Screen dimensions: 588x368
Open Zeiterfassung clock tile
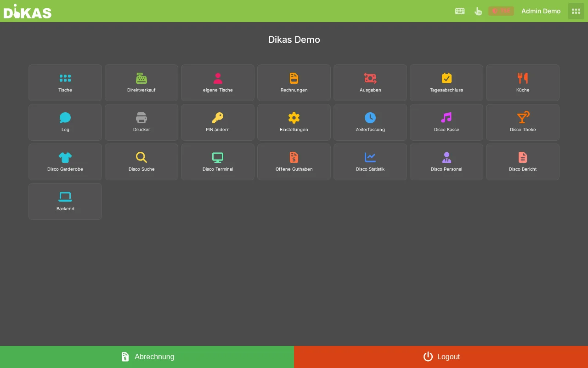[x=370, y=122]
